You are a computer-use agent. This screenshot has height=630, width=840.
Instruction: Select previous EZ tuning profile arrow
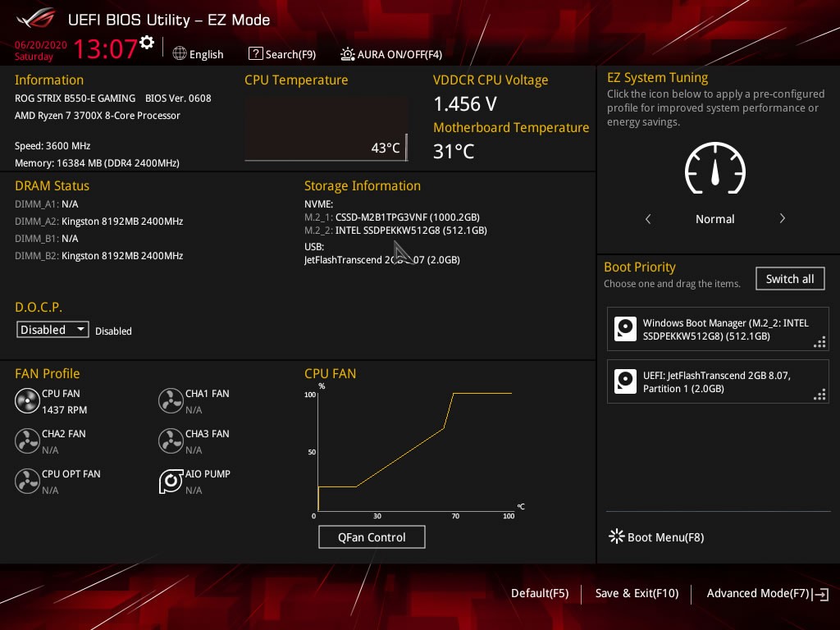point(648,218)
